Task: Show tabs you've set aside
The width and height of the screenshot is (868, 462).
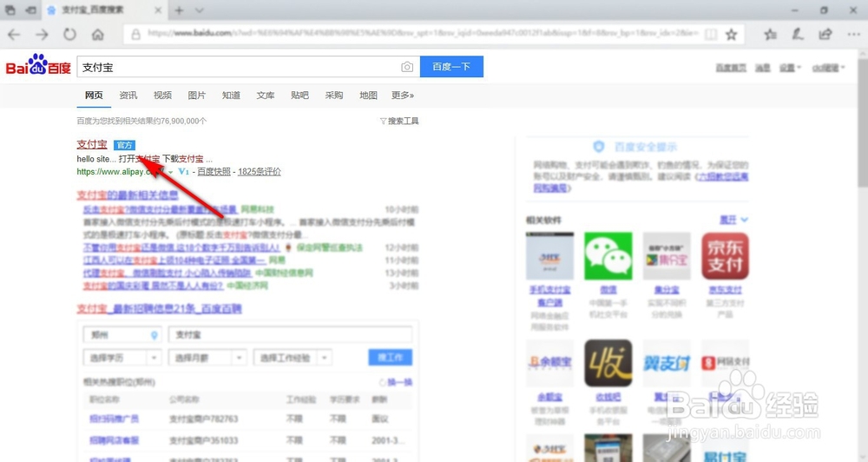Action: [x=10, y=10]
